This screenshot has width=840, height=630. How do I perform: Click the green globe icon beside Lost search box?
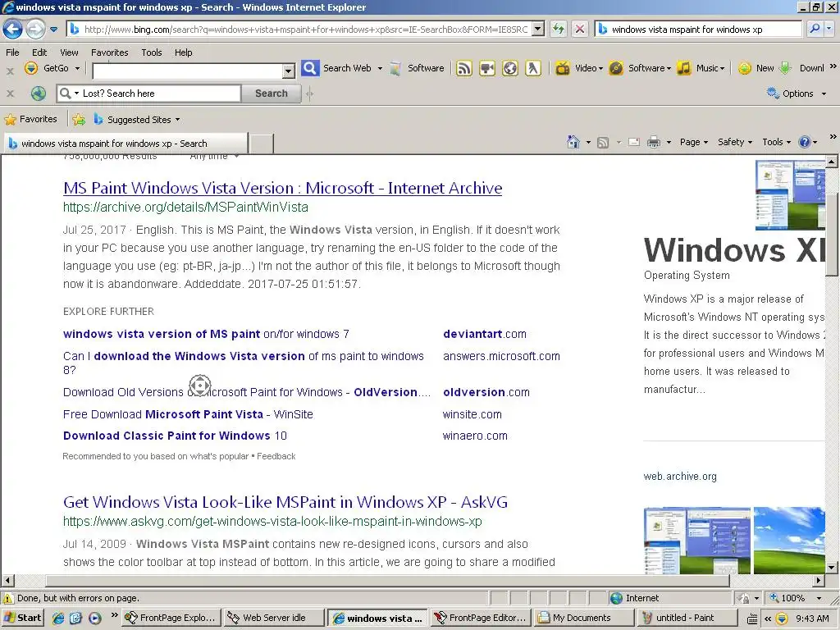point(38,94)
